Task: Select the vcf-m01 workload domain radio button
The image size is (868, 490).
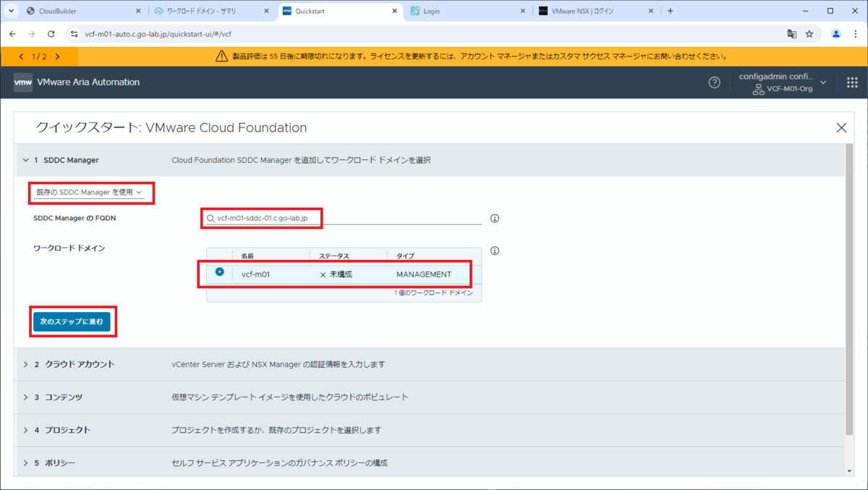Action: point(219,272)
